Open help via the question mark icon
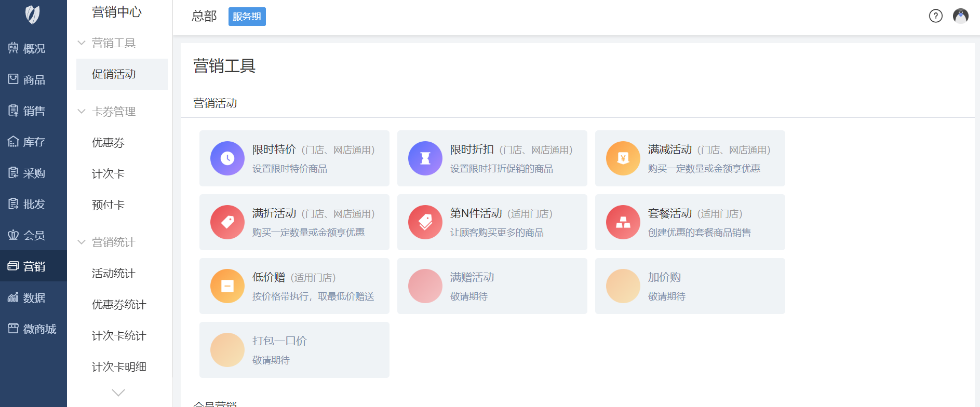Screen dimensions: 980x407 pyautogui.click(x=935, y=16)
